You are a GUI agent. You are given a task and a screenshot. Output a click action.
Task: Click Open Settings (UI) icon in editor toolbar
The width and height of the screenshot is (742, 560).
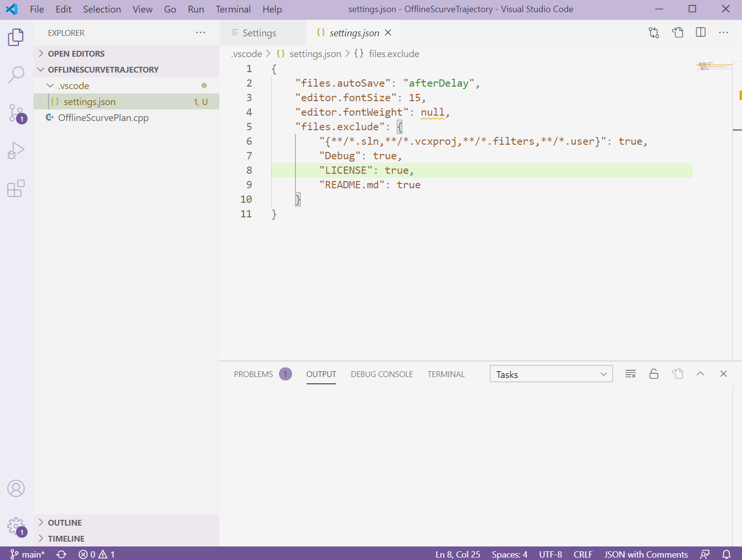pos(677,33)
